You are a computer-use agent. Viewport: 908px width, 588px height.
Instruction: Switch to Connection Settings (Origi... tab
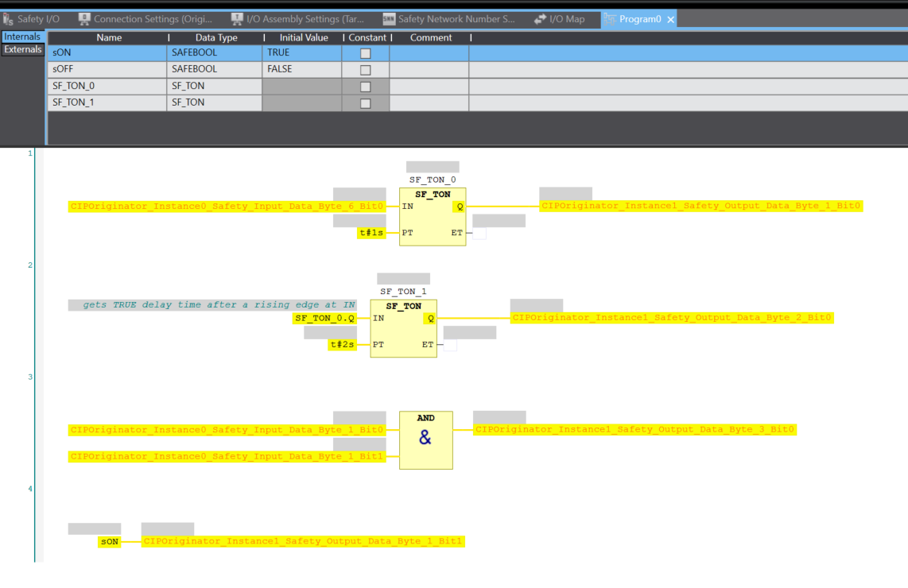click(146, 19)
